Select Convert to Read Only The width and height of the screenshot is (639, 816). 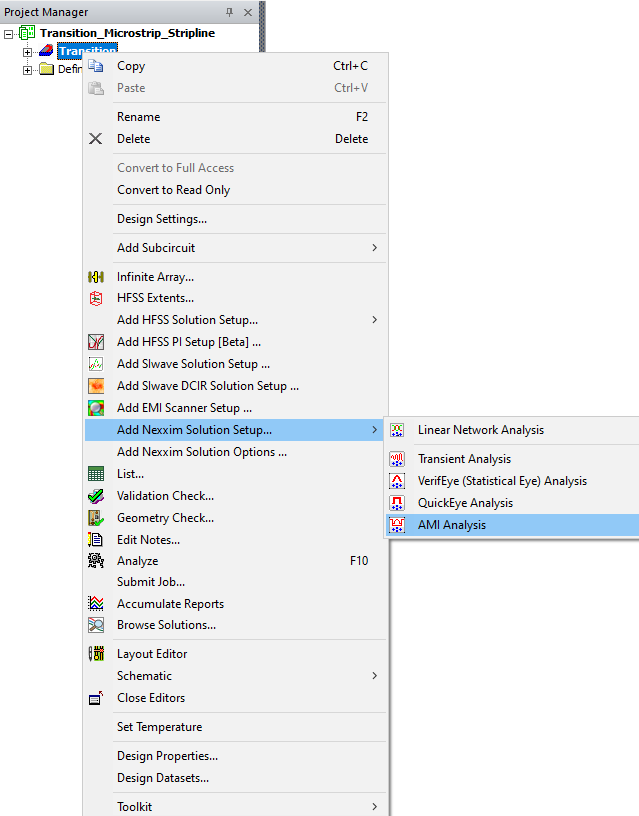pos(235,190)
